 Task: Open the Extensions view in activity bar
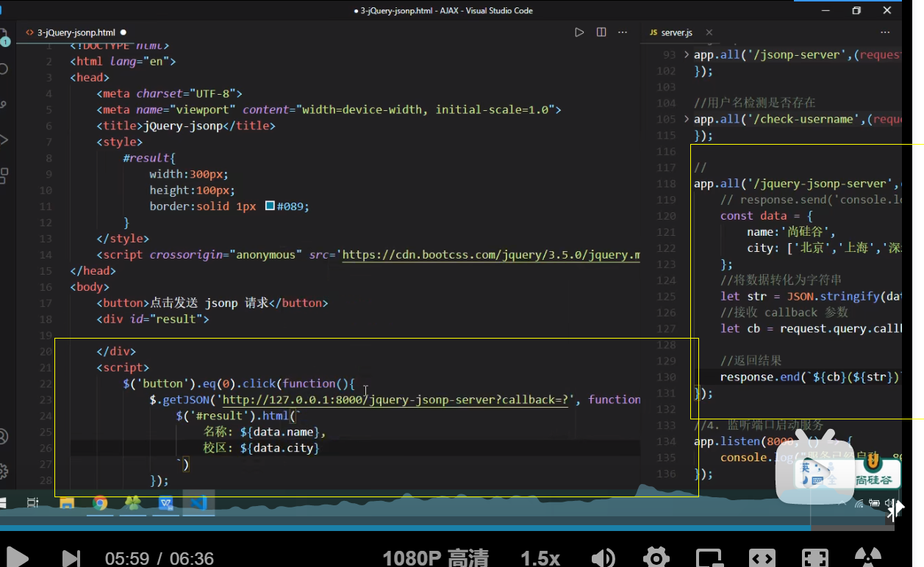point(4,175)
